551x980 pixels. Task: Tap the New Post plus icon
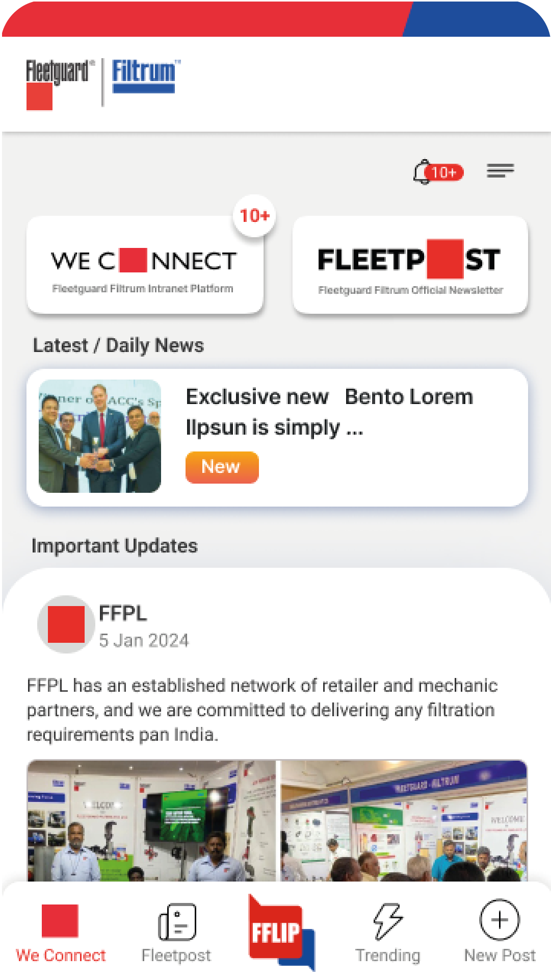500,920
